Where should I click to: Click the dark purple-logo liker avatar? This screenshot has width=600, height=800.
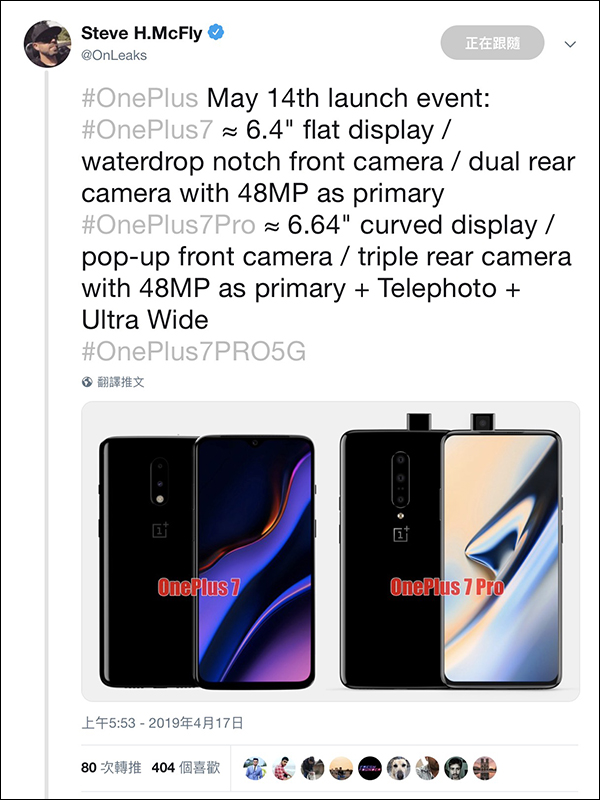click(370, 768)
